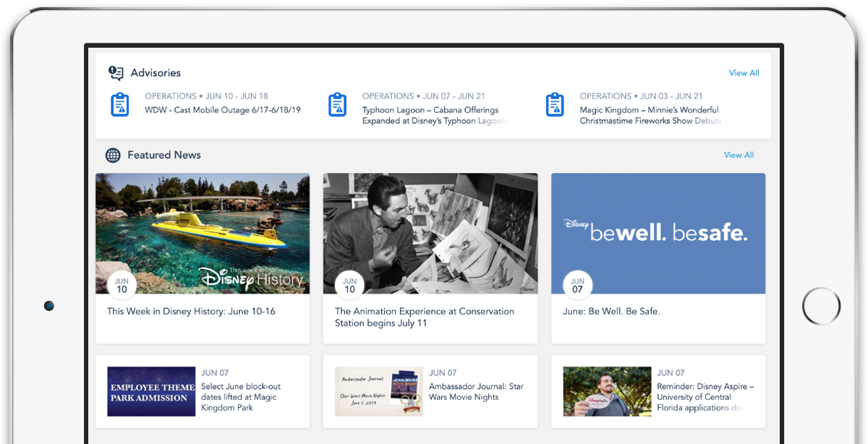Open June: Be Well. Be Safe. title
The image size is (868, 444).
611,312
